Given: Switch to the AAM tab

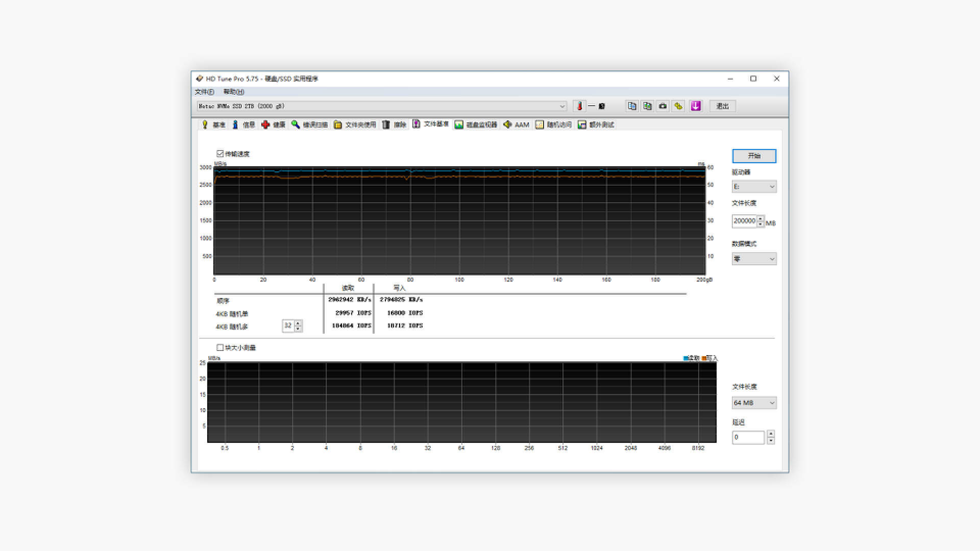Looking at the screenshot, I should (x=516, y=124).
